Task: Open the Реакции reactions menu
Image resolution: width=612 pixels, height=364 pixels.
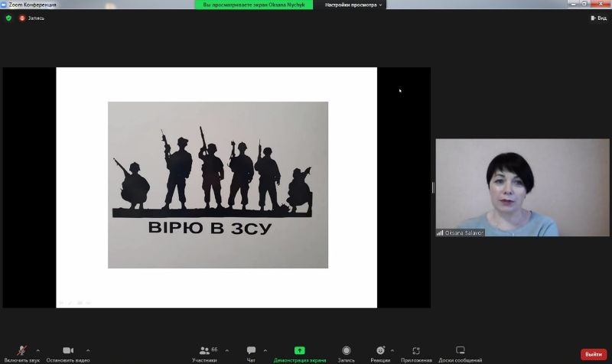Action: tap(380, 354)
